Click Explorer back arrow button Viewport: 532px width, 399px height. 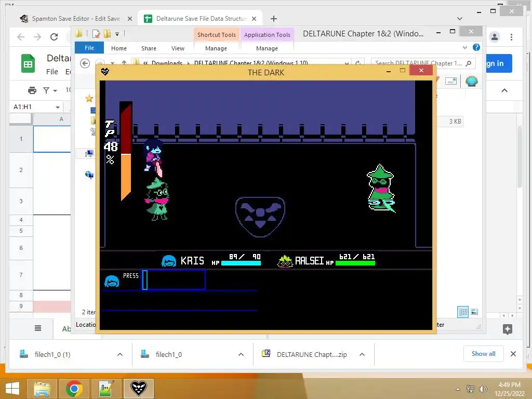point(85,63)
